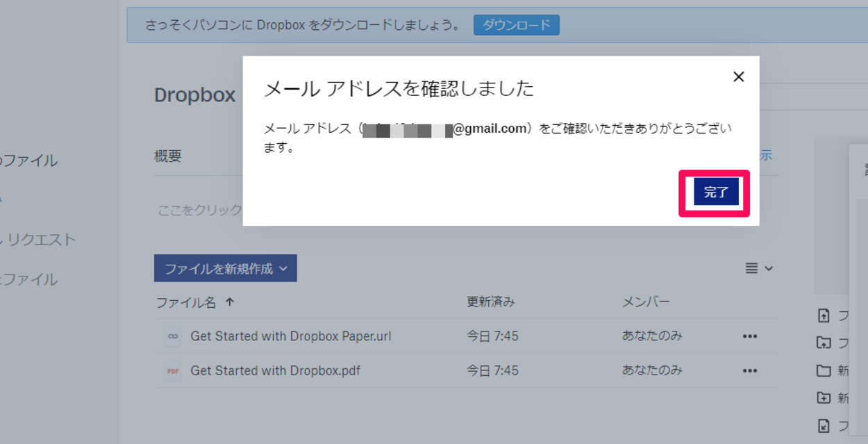Click the upload file icon in right panel
Screen dimensions: 868x444
[824, 316]
